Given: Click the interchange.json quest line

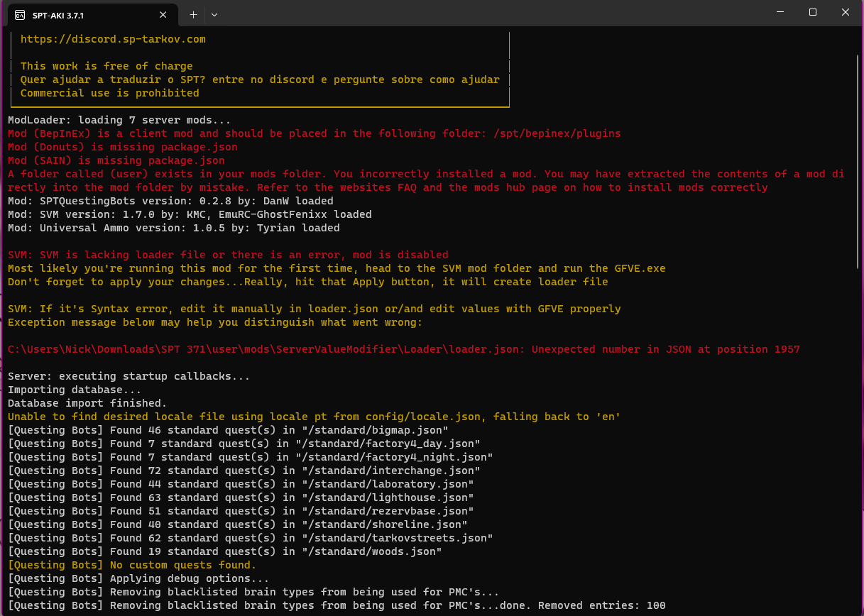Looking at the screenshot, I should 244,471.
